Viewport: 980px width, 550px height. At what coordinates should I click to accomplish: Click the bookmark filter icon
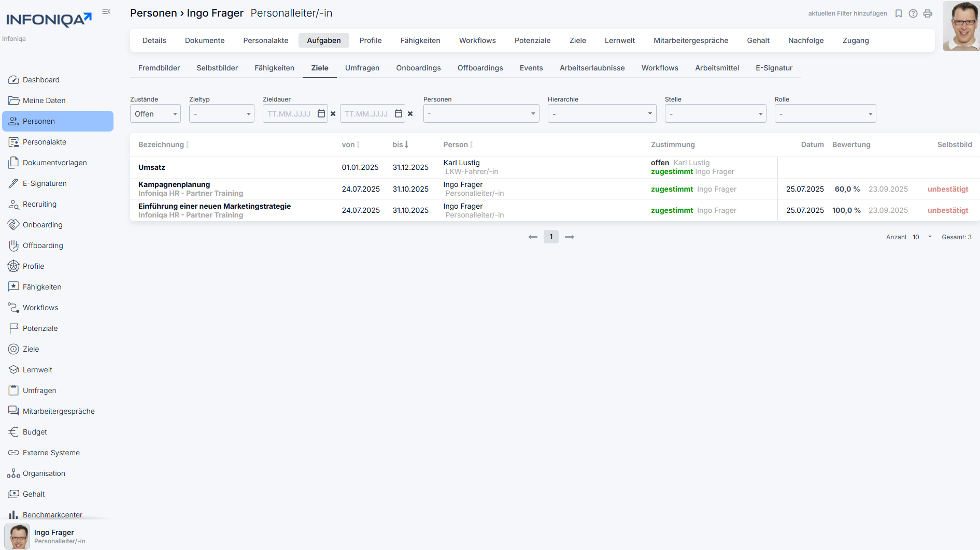tap(899, 13)
